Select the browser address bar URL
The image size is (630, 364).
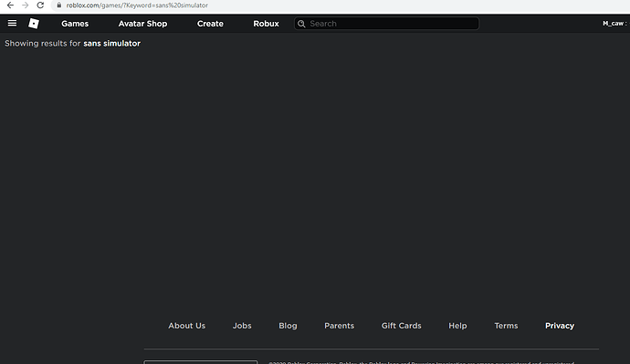[x=137, y=5]
